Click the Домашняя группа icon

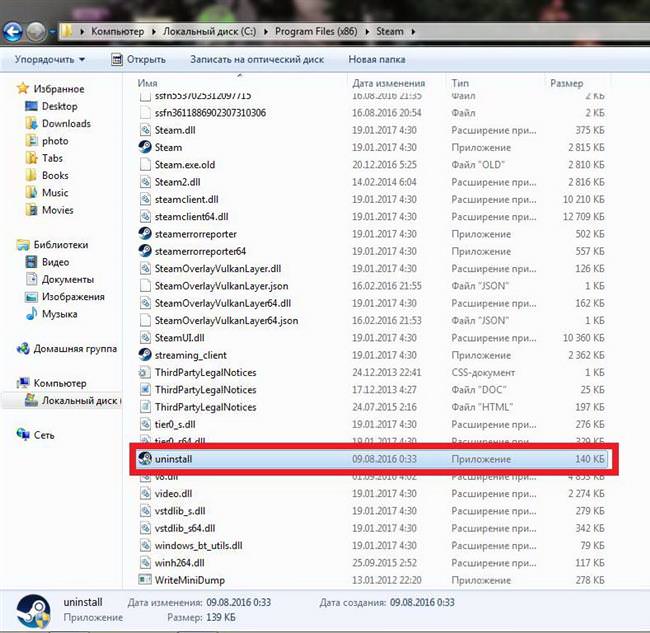pyautogui.click(x=23, y=349)
